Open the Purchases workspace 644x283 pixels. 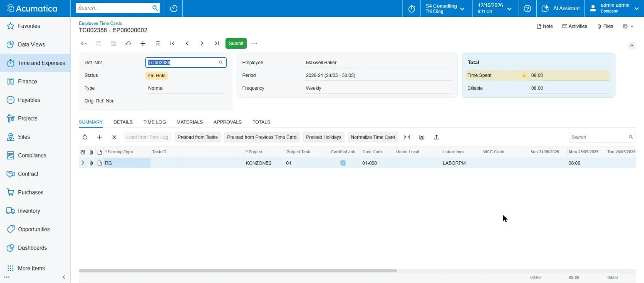(35, 192)
